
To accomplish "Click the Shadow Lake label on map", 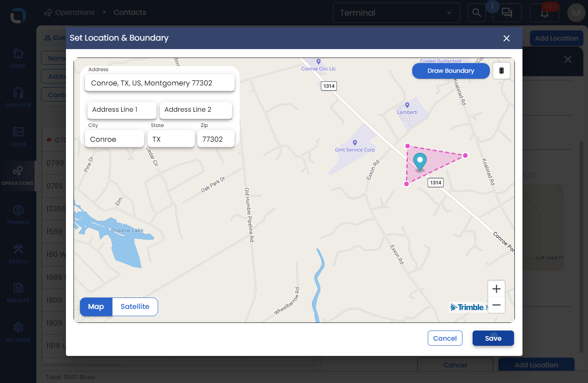I will click(x=127, y=231).
